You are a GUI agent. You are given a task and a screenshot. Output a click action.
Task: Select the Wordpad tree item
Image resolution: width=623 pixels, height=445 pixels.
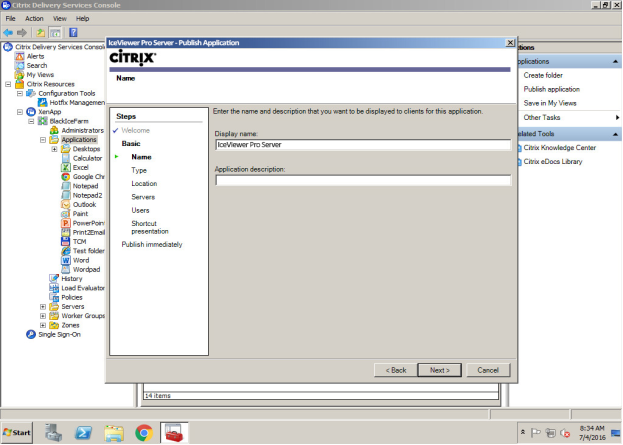tap(86, 269)
